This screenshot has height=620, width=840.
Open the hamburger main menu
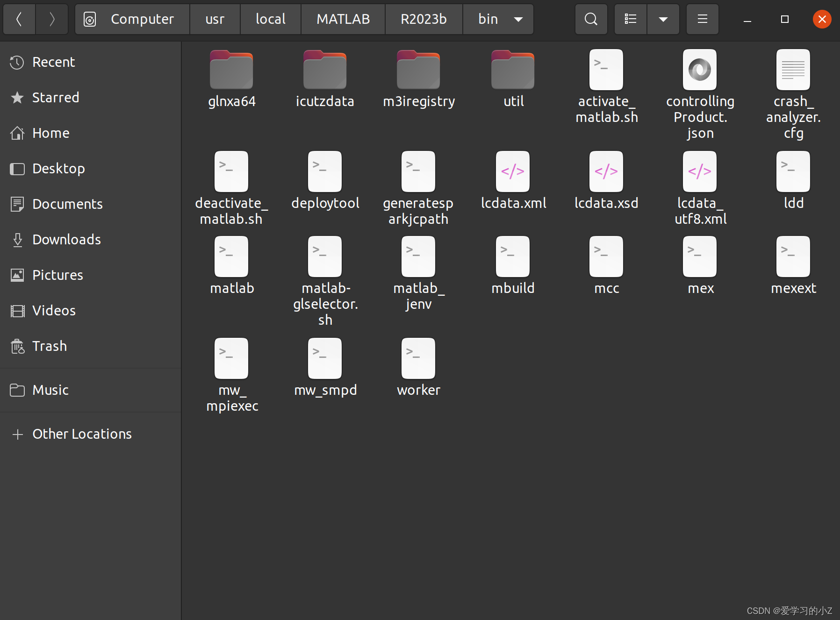pos(702,19)
